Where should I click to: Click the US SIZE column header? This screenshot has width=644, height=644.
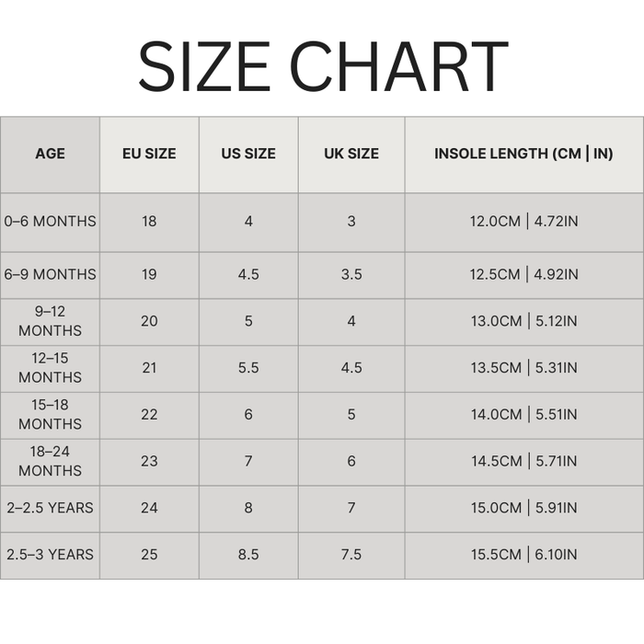[x=248, y=154]
